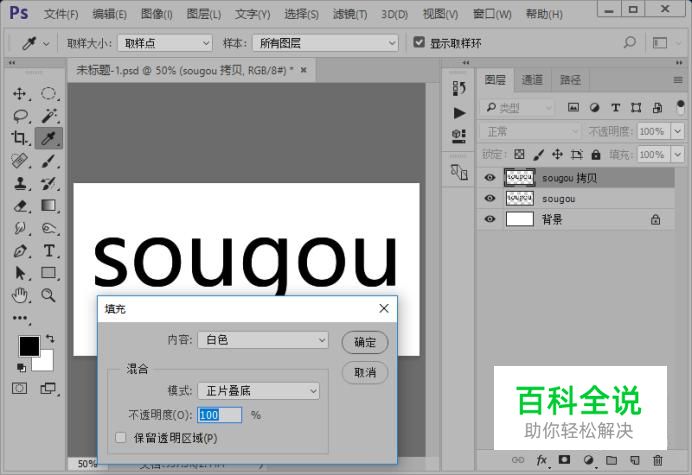Image resolution: width=692 pixels, height=475 pixels.
Task: Select the Healing Brush tool
Action: (x=19, y=161)
